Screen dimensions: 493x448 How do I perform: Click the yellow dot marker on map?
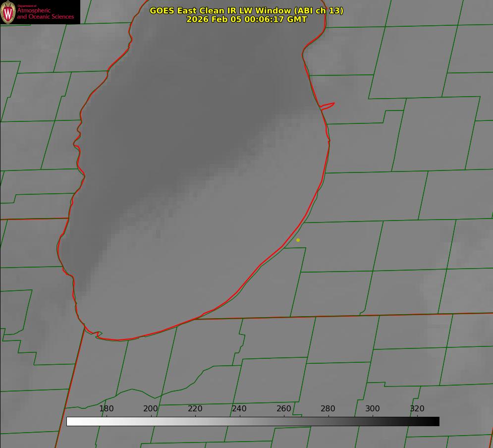298,240
